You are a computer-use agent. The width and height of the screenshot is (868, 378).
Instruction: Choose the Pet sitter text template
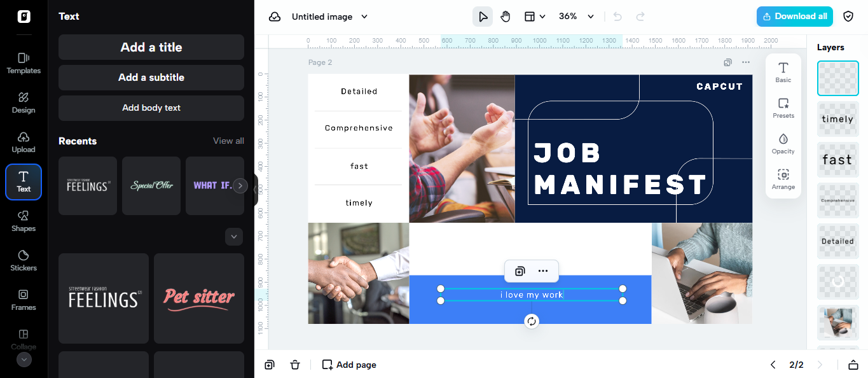[x=199, y=298]
